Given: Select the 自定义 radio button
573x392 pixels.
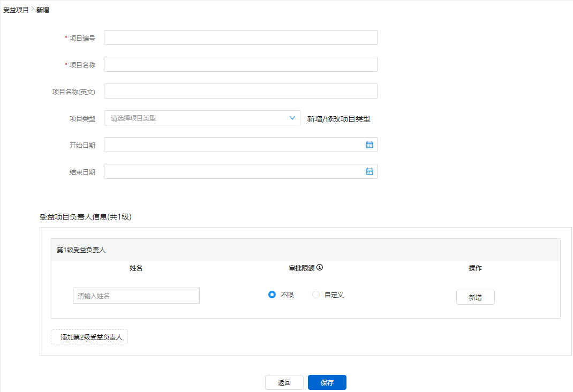Looking at the screenshot, I should pyautogui.click(x=316, y=295).
